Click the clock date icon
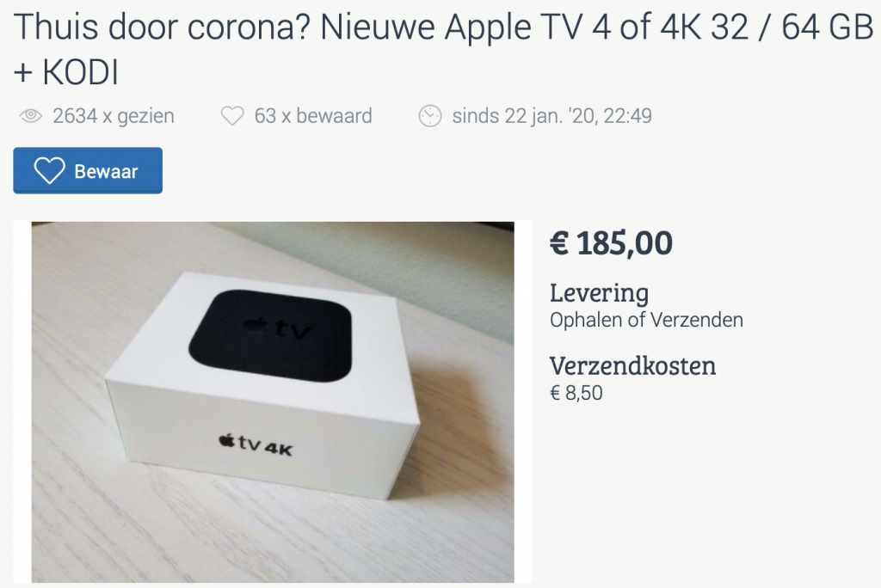This screenshot has width=881, height=588. pos(430,116)
